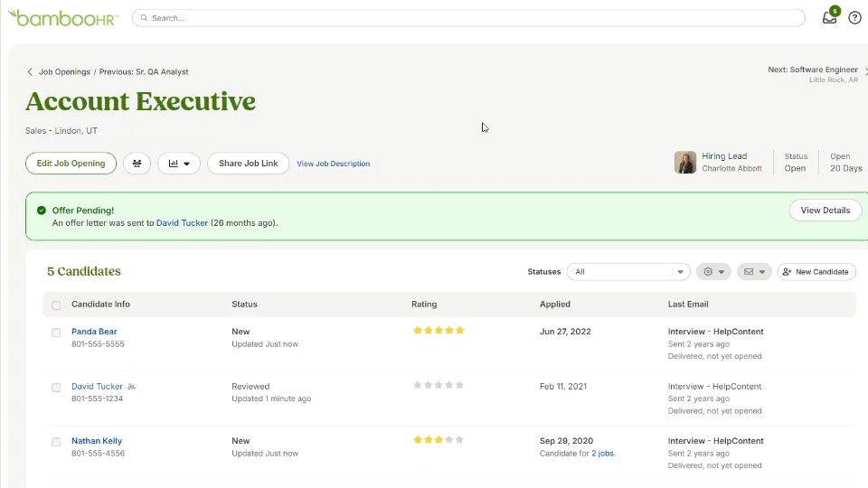Click the Edit Job Opening button
Image resolution: width=868 pixels, height=488 pixels.
coord(71,164)
